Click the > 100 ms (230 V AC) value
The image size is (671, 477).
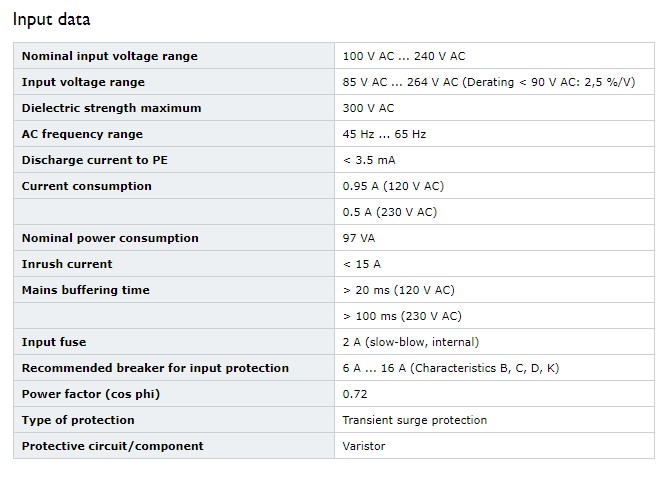click(402, 316)
